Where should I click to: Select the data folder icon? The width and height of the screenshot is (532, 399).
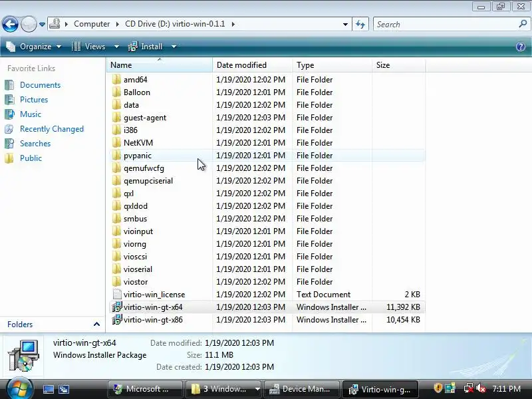pos(116,105)
